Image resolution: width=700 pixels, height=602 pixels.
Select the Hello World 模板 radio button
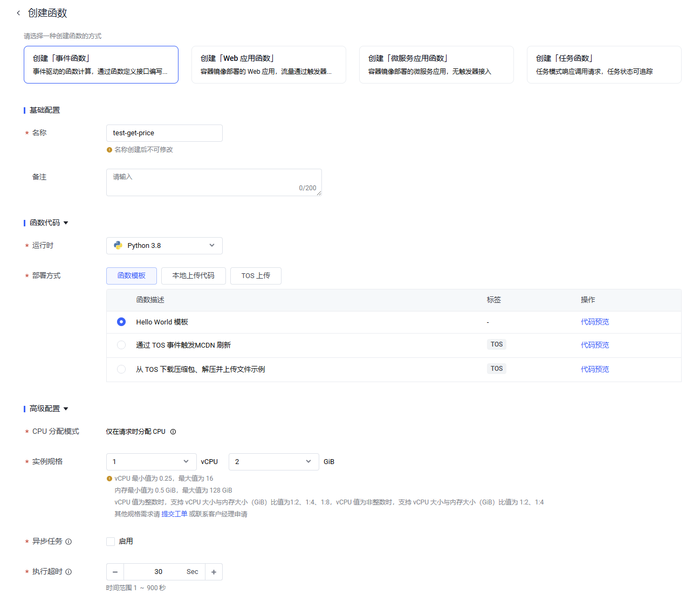pos(121,322)
